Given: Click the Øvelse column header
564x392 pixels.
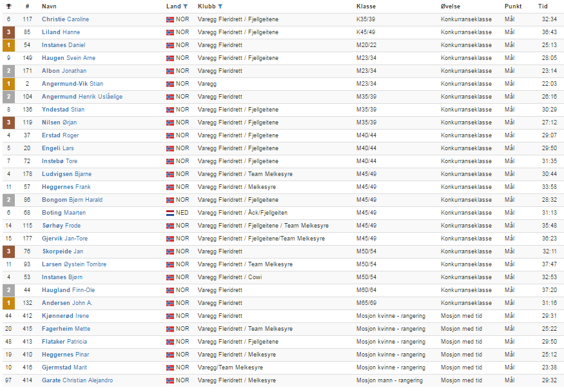Looking at the screenshot, I should 451,6.
